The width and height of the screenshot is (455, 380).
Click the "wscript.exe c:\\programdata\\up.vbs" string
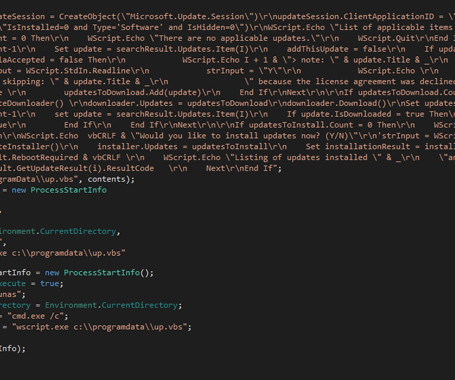click(x=99, y=327)
